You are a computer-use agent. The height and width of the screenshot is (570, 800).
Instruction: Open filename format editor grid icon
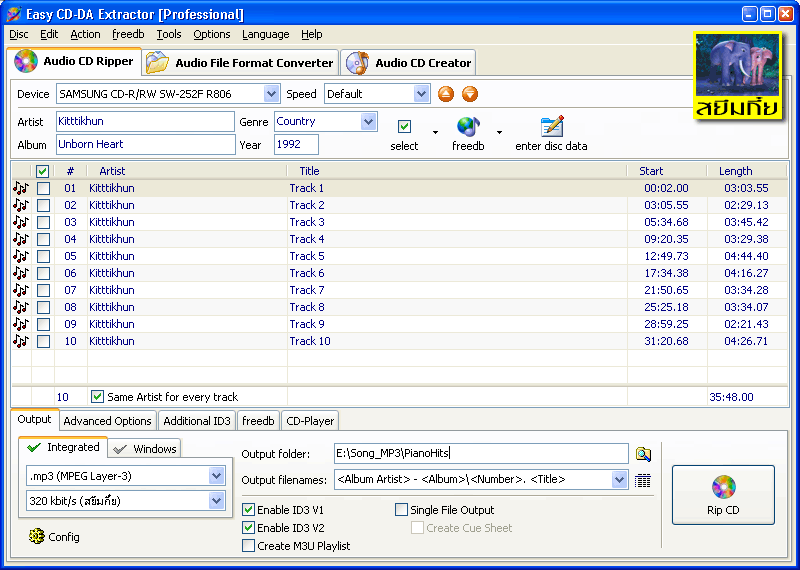(642, 480)
